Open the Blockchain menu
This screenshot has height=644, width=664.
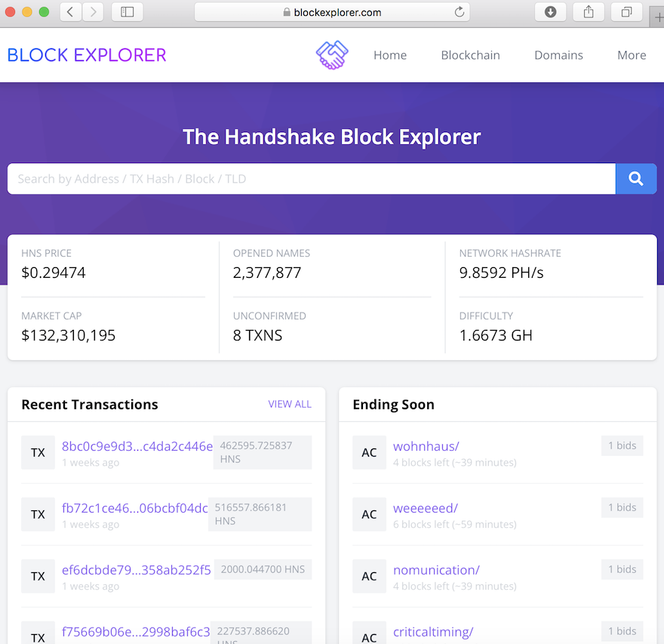coord(470,55)
